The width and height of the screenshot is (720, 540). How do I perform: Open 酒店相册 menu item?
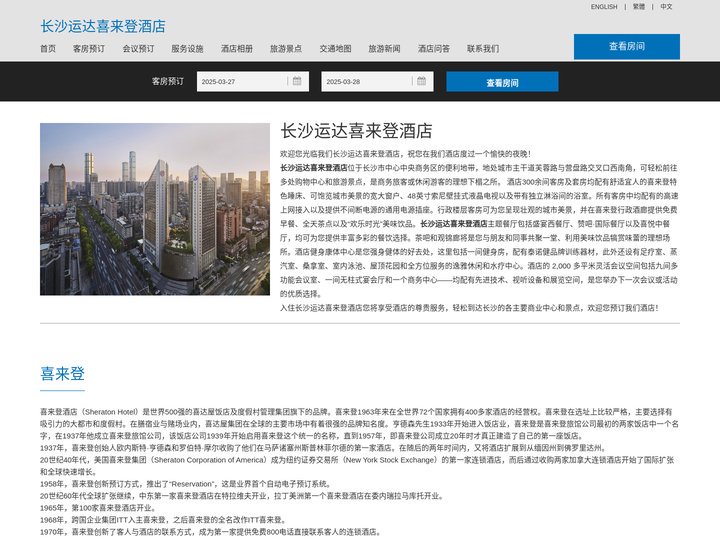(237, 49)
